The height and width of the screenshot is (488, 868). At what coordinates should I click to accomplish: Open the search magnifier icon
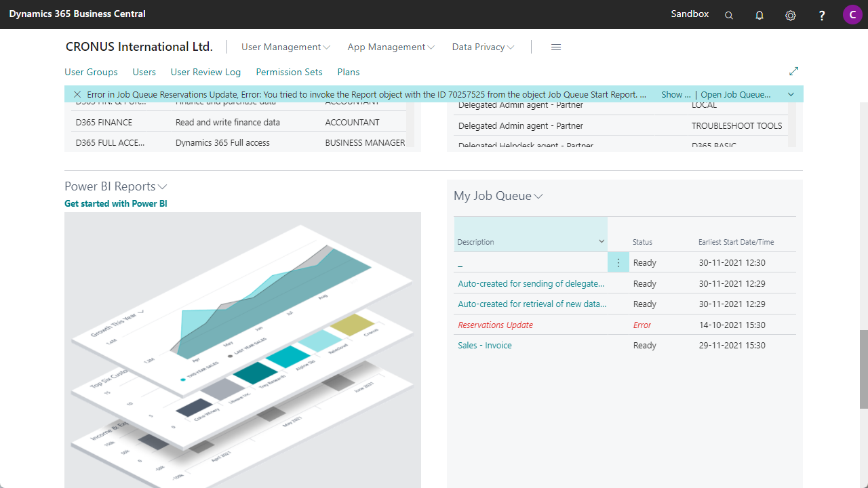[x=729, y=15]
